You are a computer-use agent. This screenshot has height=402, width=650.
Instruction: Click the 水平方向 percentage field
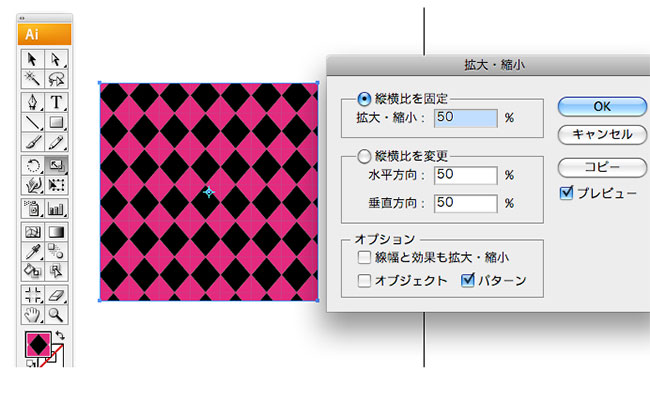(466, 175)
